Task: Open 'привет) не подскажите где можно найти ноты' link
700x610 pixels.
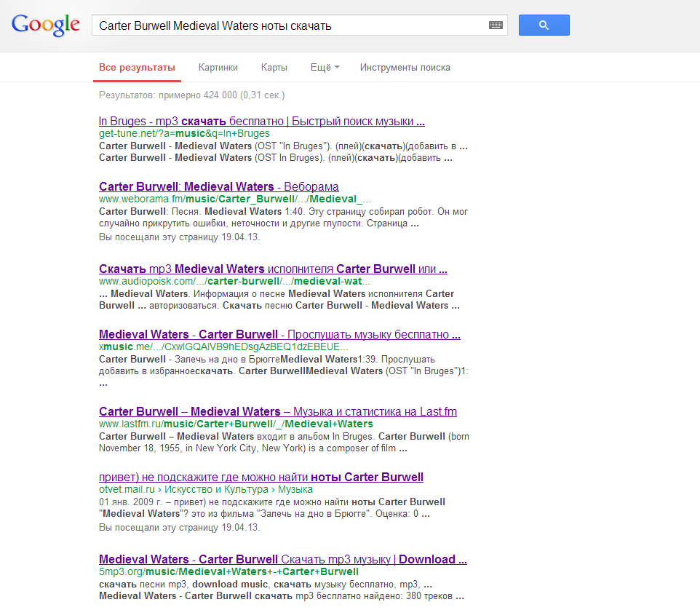Action: pos(260,477)
